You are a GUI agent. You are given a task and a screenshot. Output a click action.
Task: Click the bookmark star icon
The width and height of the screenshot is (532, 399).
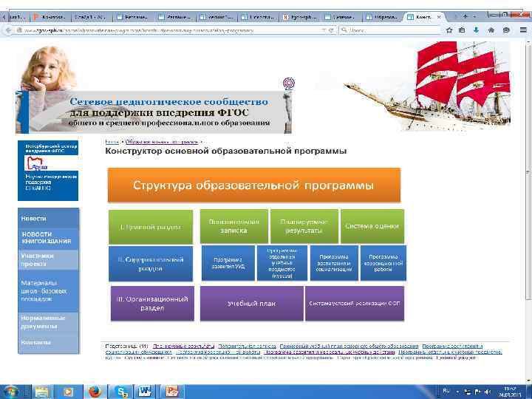click(x=449, y=30)
